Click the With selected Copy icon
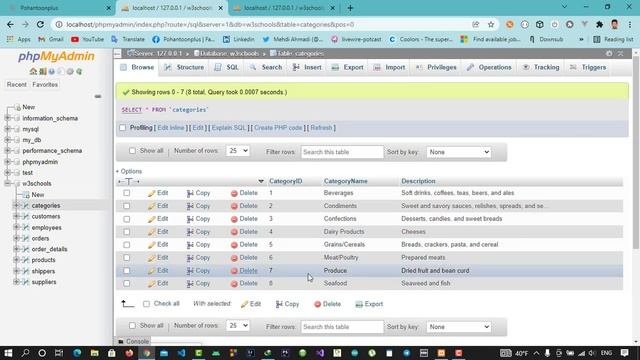 pos(279,304)
